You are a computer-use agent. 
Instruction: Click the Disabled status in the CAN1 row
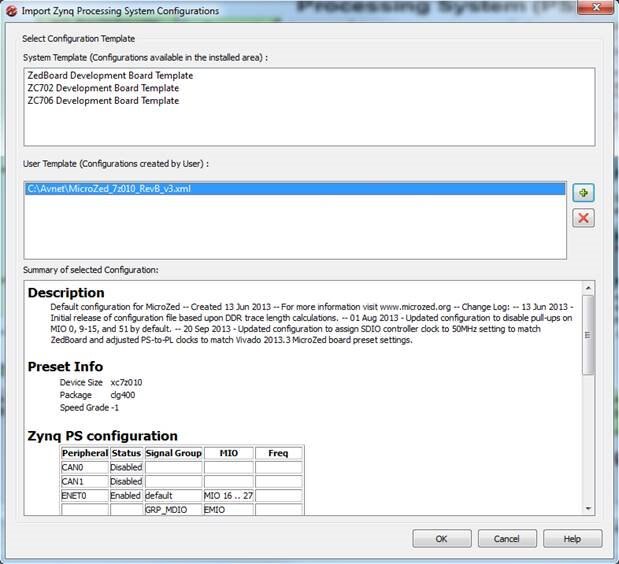pyautogui.click(x=126, y=482)
